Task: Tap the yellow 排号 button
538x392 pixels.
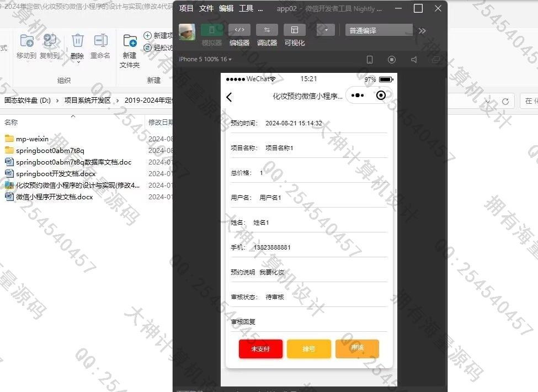Action: [309, 349]
